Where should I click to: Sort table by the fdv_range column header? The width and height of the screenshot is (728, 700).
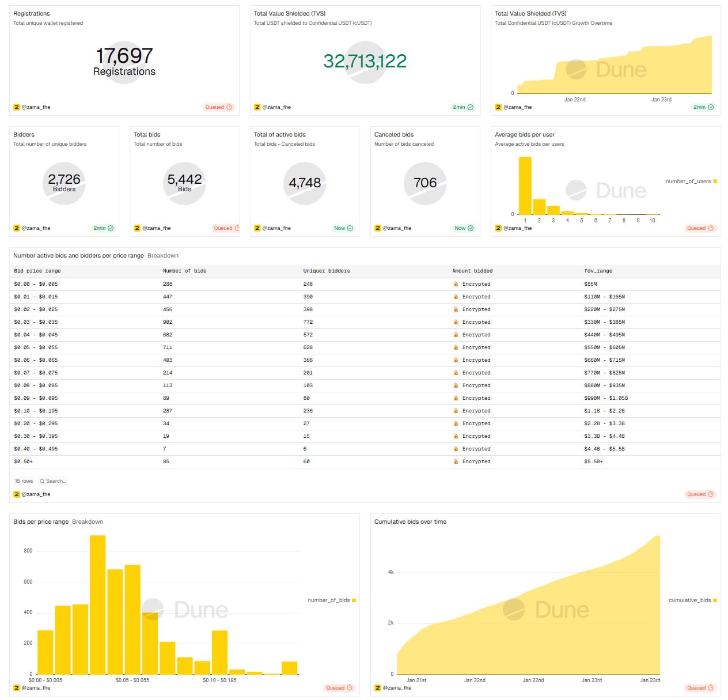click(x=598, y=271)
